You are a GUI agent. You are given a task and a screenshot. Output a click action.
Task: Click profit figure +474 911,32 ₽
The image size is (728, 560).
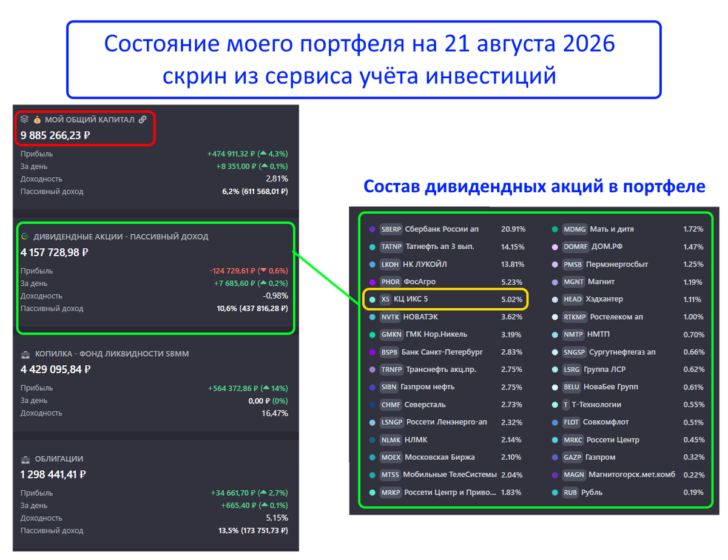tap(232, 154)
